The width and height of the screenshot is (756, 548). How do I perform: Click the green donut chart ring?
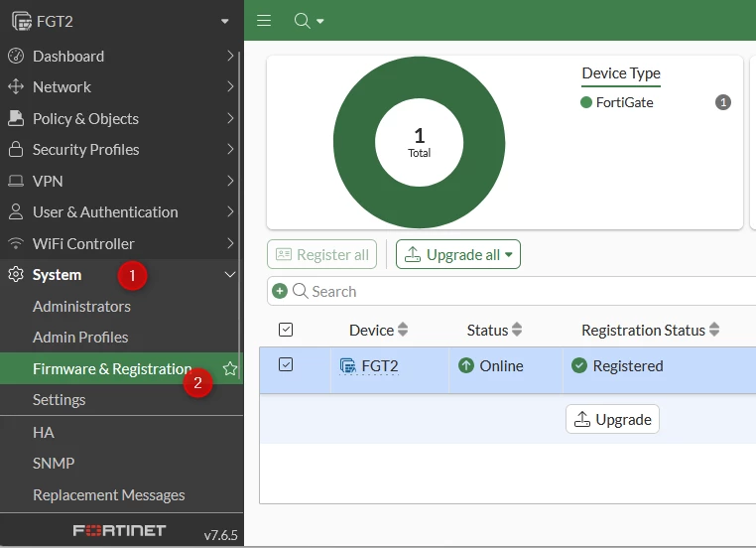[x=354, y=142]
